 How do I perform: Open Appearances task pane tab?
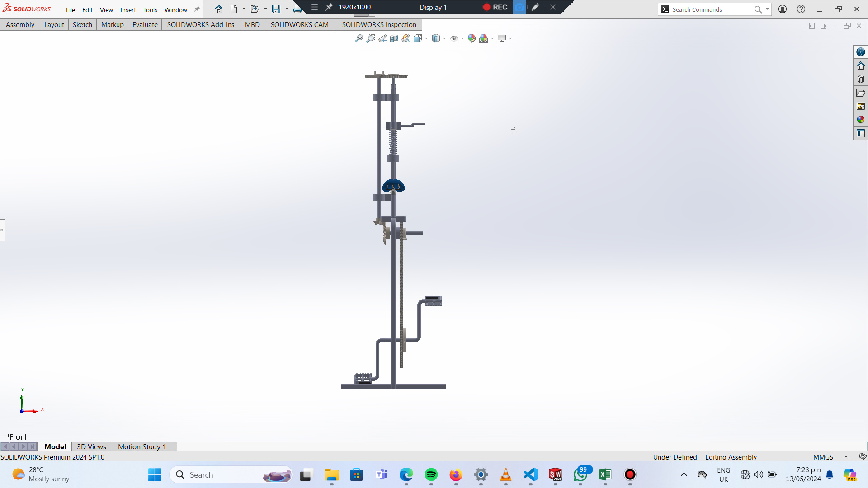[x=860, y=120]
